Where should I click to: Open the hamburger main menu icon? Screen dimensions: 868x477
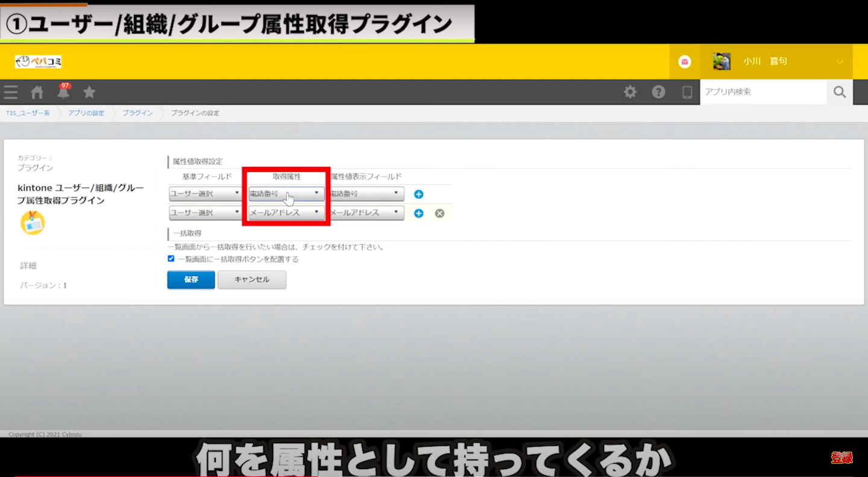click(11, 92)
